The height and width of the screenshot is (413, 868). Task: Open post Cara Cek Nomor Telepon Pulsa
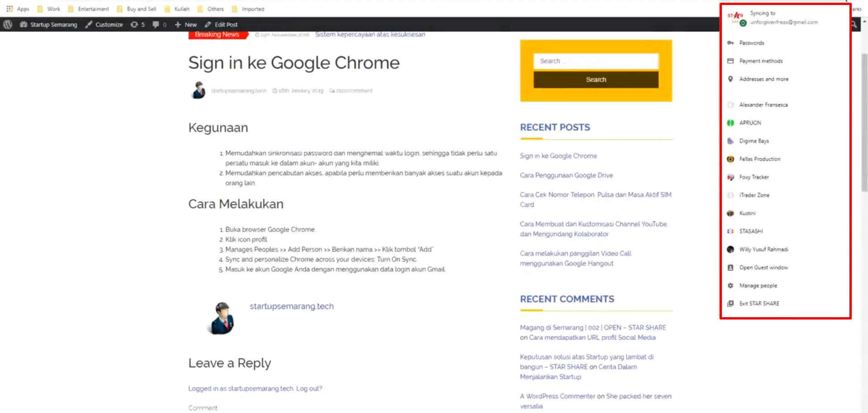[596, 200]
